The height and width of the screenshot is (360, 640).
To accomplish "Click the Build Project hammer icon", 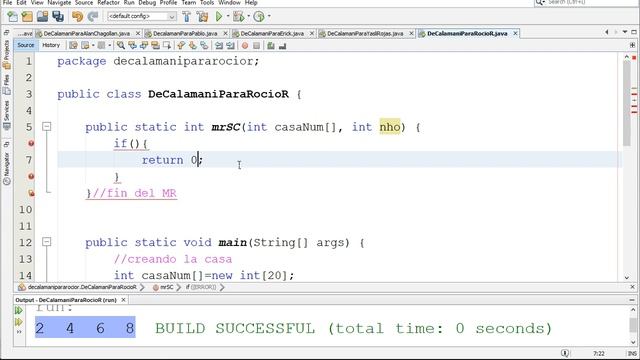I will [x=187, y=16].
